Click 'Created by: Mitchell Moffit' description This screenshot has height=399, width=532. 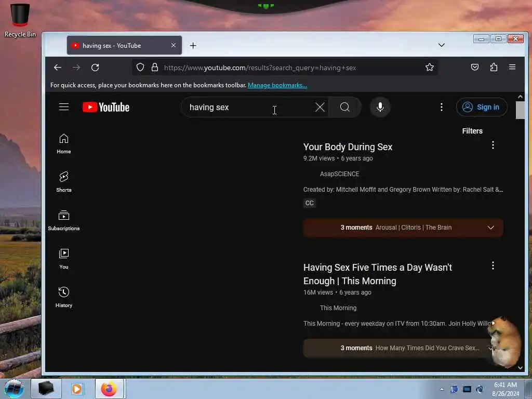tap(403, 190)
